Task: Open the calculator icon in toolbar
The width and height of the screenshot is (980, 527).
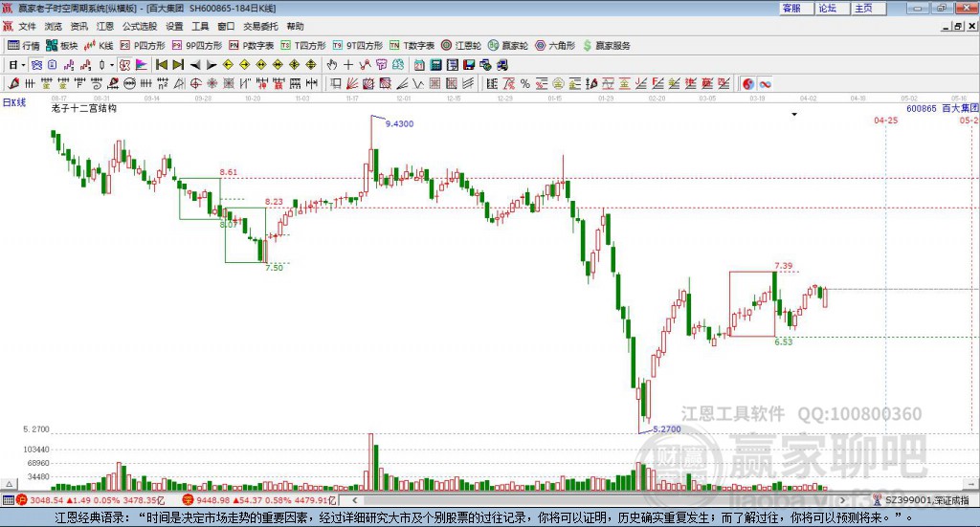Action: pyautogui.click(x=435, y=65)
